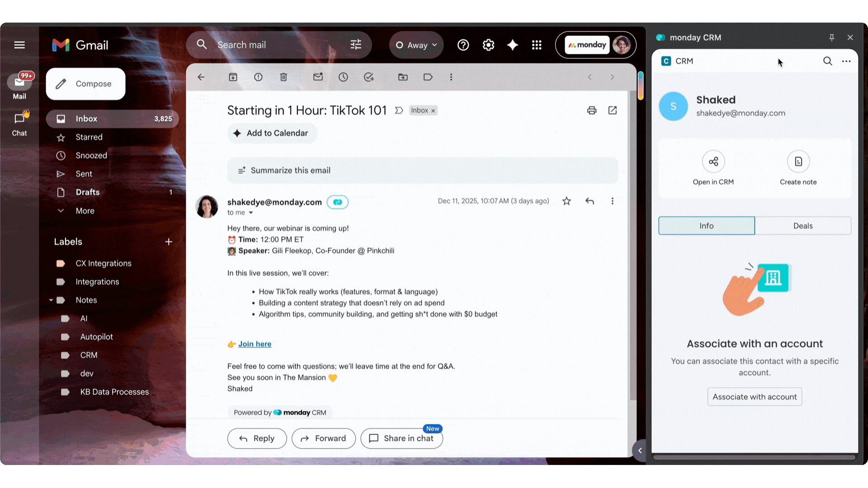Viewport: 868px width, 488px height.
Task: Open the CRM panel three-dots menu
Action: (x=846, y=61)
